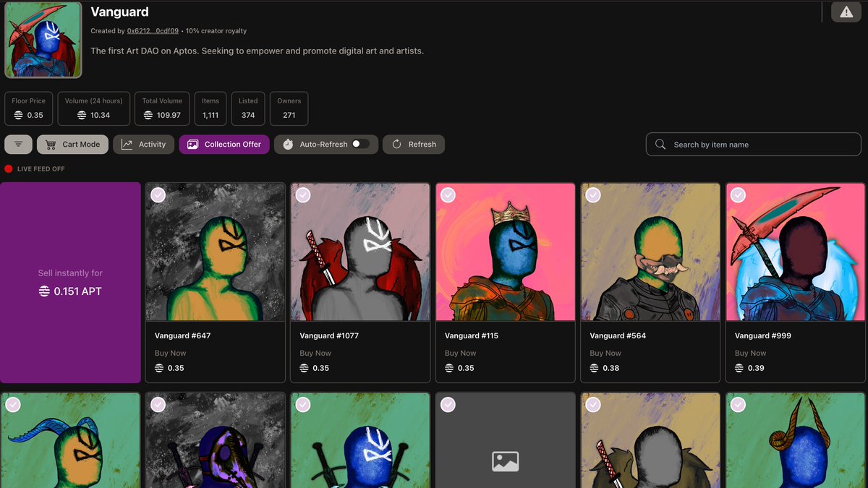
Task: Click Buy Now on Vanguard #1077
Action: [315, 353]
